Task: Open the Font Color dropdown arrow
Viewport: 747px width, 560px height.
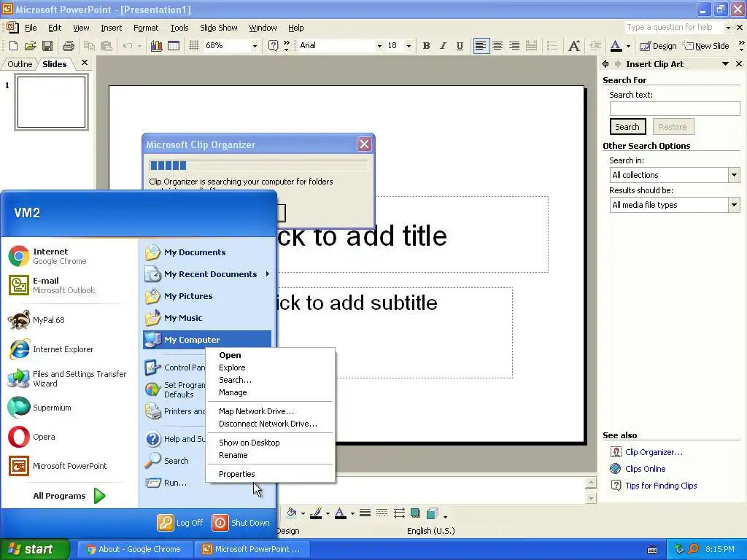Action: click(628, 46)
